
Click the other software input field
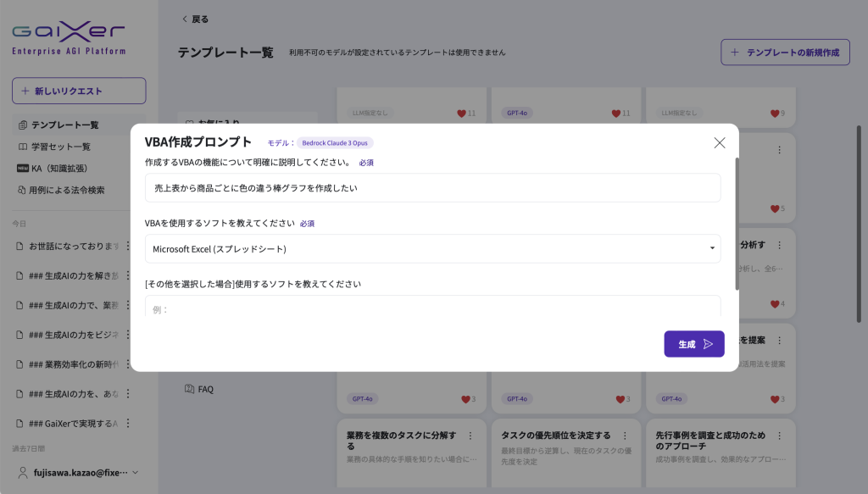coord(432,308)
